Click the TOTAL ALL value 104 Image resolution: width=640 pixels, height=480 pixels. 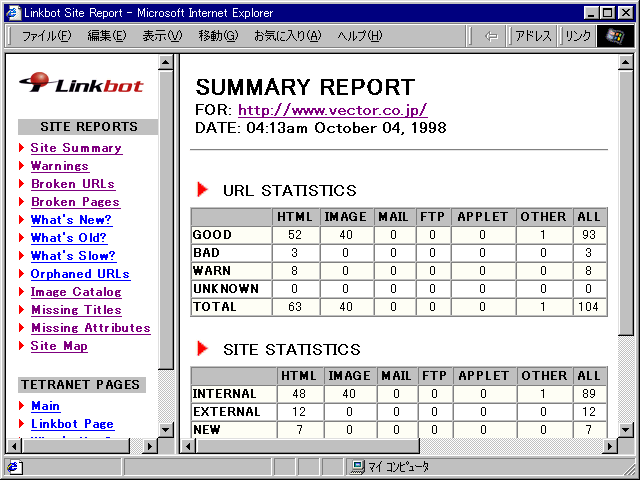point(589,307)
